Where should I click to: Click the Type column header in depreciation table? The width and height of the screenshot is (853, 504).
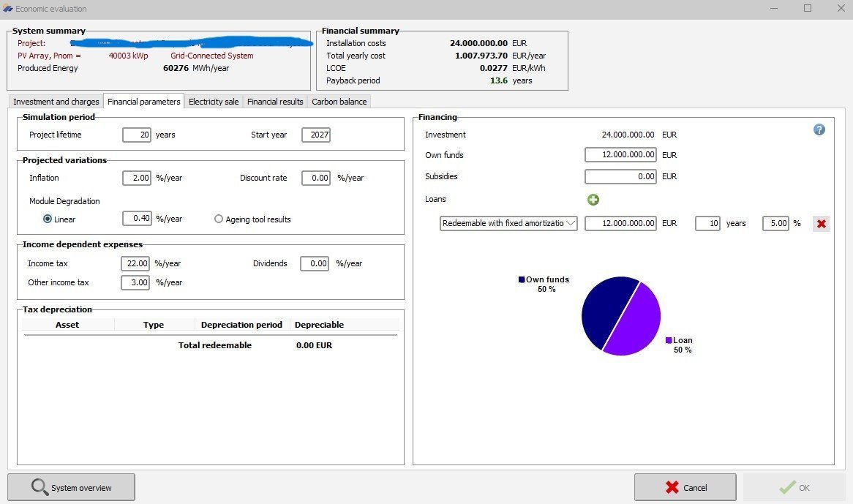(x=154, y=325)
